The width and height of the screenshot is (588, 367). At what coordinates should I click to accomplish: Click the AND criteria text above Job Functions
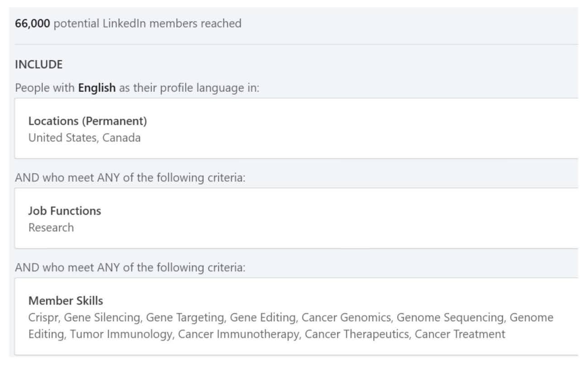130,178
